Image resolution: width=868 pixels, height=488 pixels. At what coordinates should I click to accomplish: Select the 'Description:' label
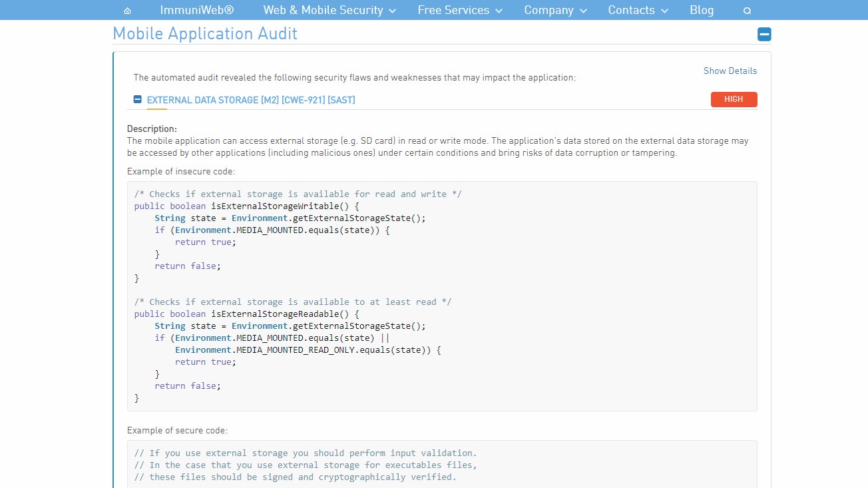click(x=152, y=128)
